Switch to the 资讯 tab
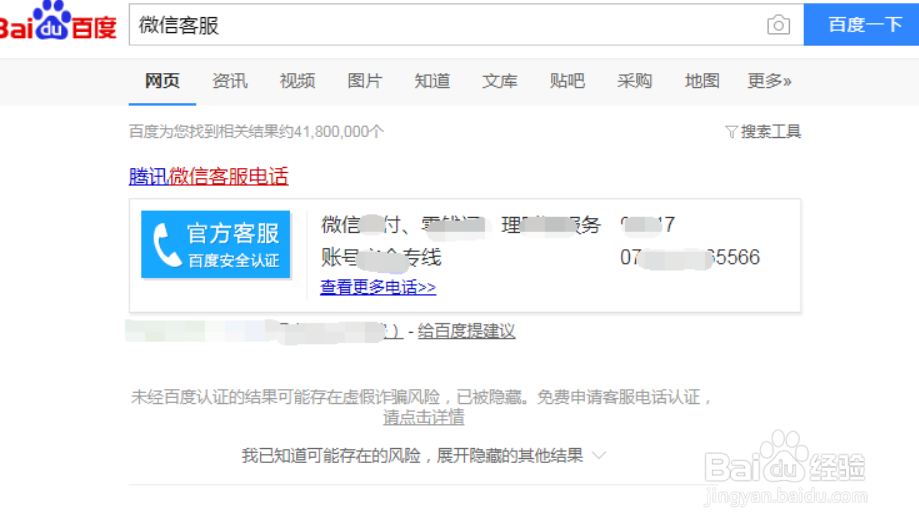 [x=230, y=81]
